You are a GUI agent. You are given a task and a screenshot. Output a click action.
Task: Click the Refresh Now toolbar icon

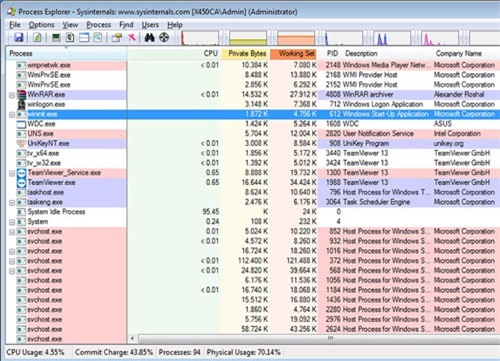37,37
